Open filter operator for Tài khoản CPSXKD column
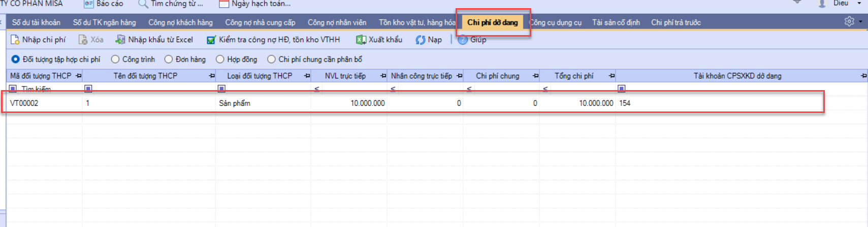 click(x=621, y=89)
